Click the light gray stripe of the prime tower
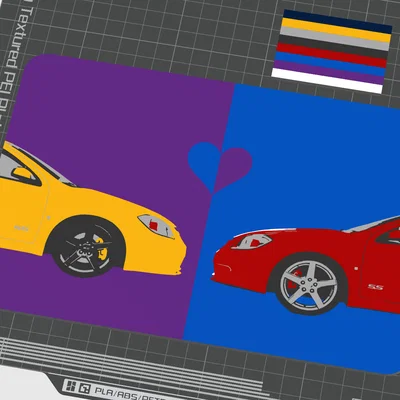 click(334, 38)
